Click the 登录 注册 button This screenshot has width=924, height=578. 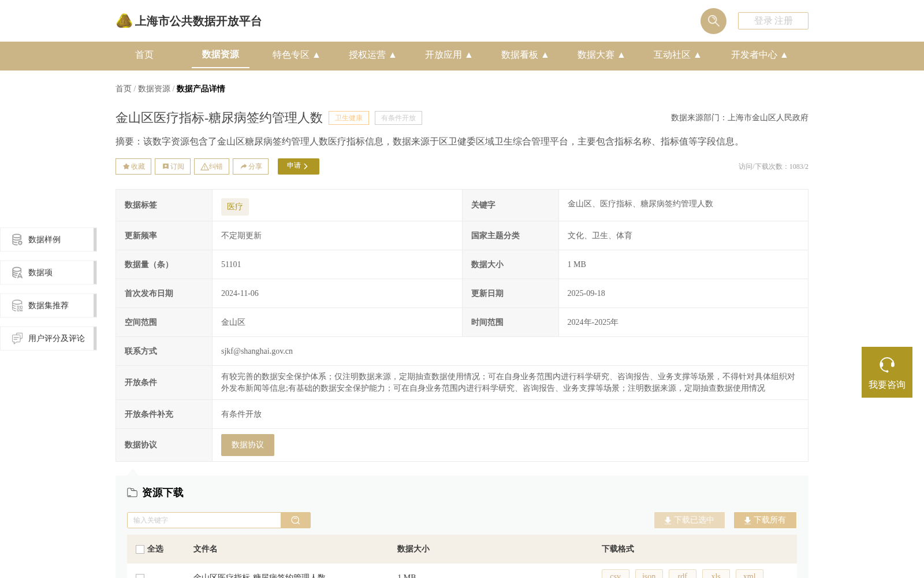773,21
